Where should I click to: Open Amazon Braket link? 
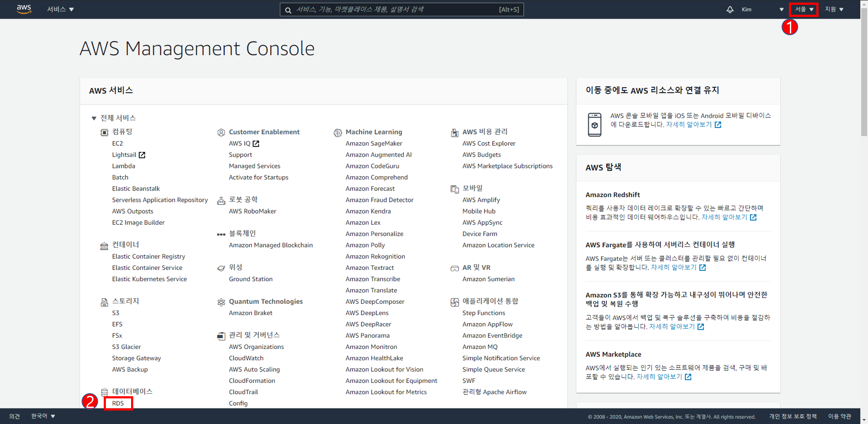point(250,313)
